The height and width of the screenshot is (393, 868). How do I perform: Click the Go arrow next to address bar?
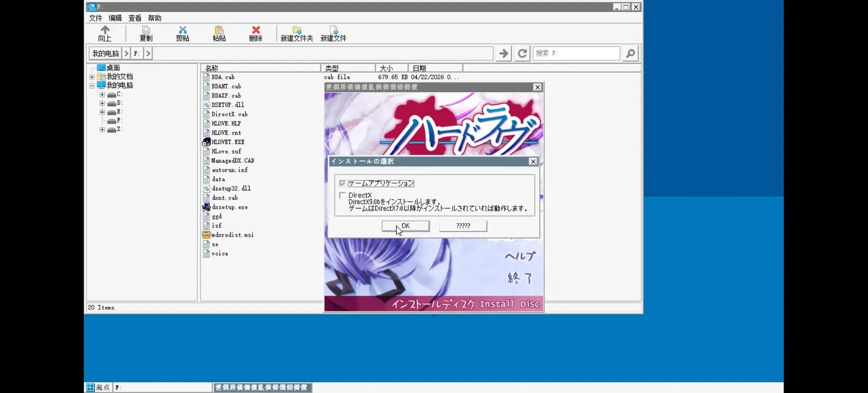[x=504, y=53]
